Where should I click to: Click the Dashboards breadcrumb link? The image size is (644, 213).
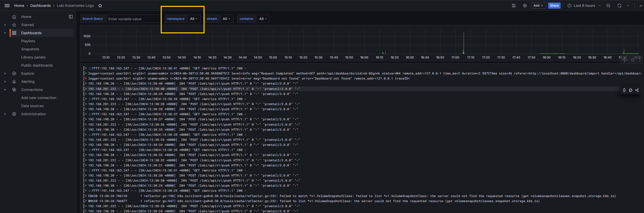coord(40,6)
